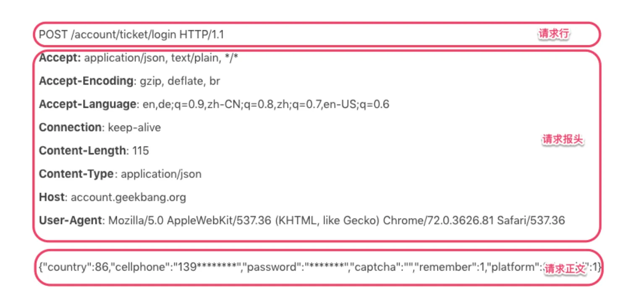Image resolution: width=644 pixels, height=302 pixels.
Task: Click the application/json, text/plain Accept value
Action: click(x=161, y=58)
